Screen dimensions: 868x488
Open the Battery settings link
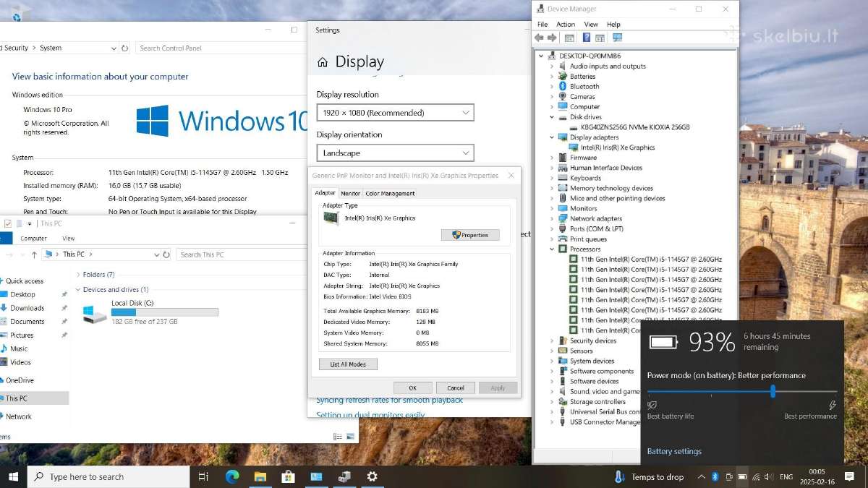pos(674,451)
